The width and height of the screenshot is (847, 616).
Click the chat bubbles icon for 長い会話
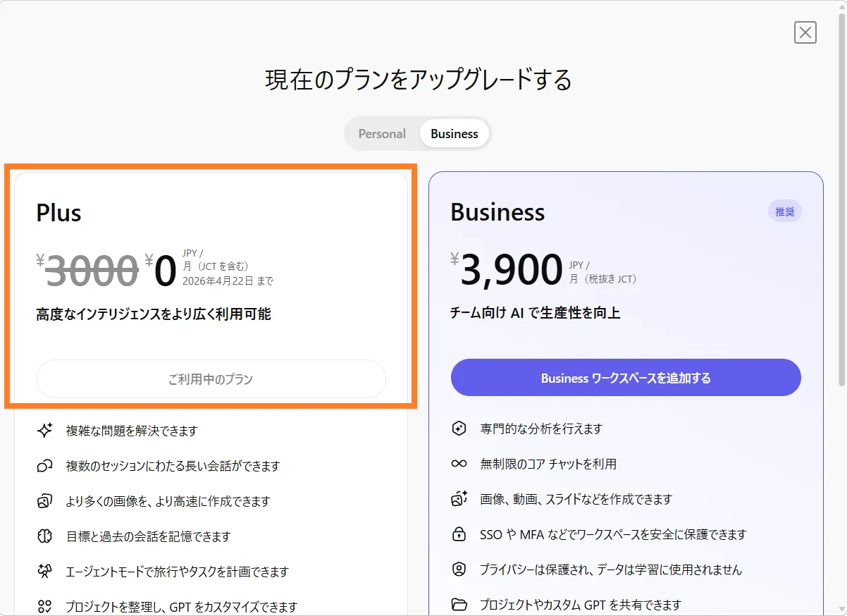pos(45,466)
